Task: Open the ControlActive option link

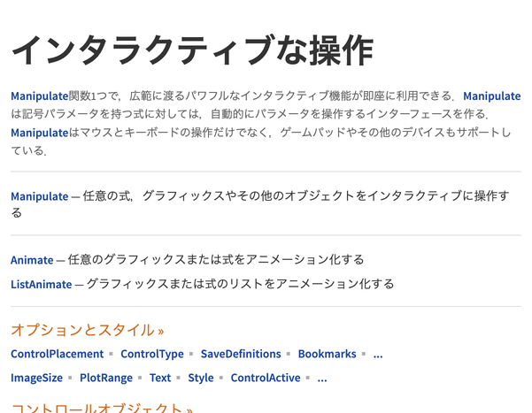Action: click(266, 378)
